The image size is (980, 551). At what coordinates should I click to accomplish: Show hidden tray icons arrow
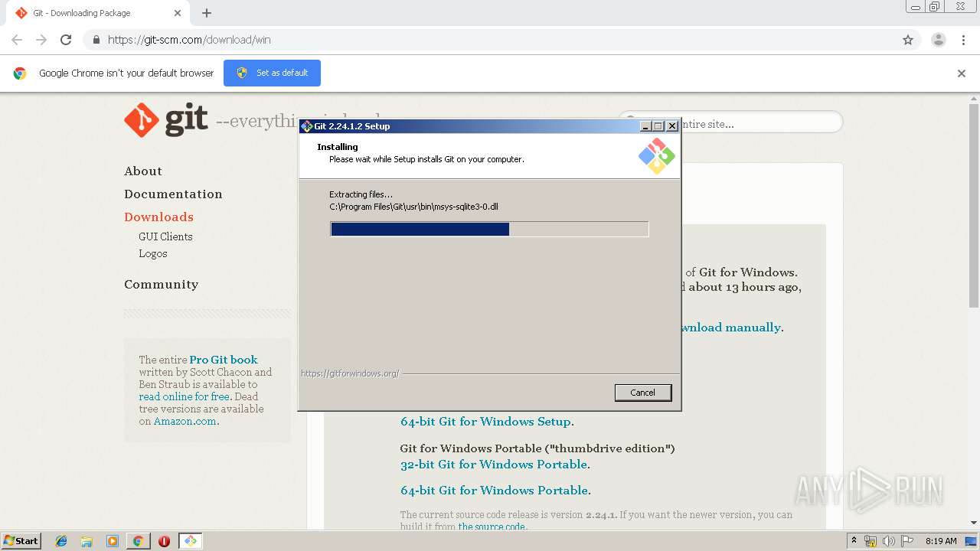[854, 541]
